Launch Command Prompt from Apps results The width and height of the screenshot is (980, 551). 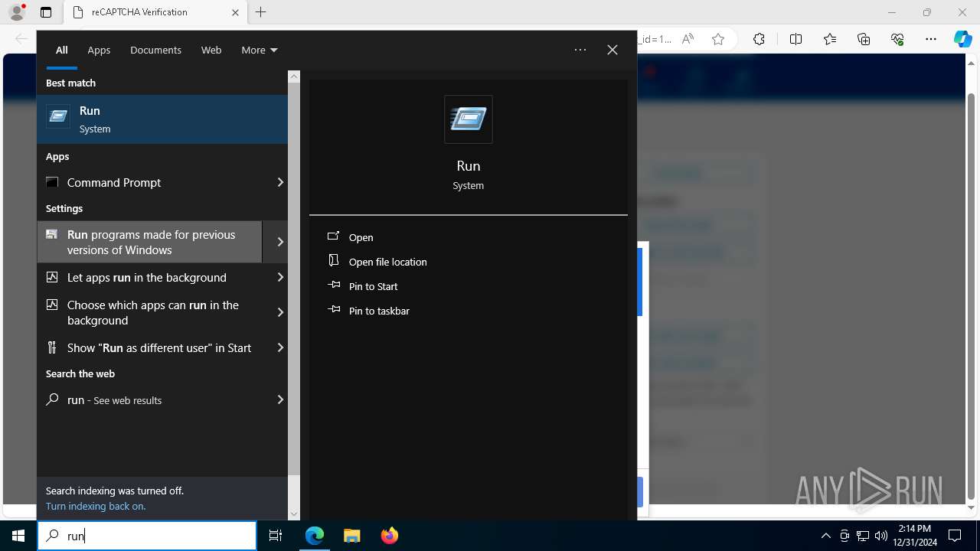click(149, 182)
